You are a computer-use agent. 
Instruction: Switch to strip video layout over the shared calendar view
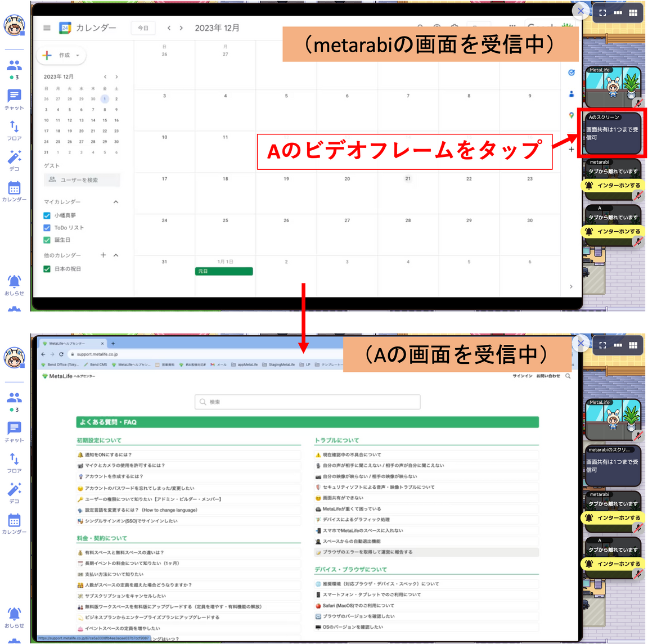click(x=618, y=13)
